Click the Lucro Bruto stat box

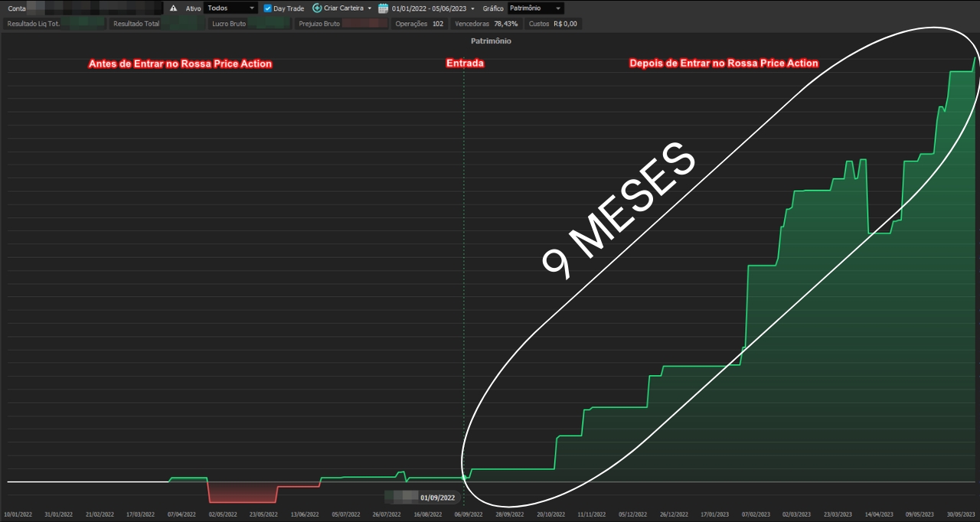[x=250, y=24]
